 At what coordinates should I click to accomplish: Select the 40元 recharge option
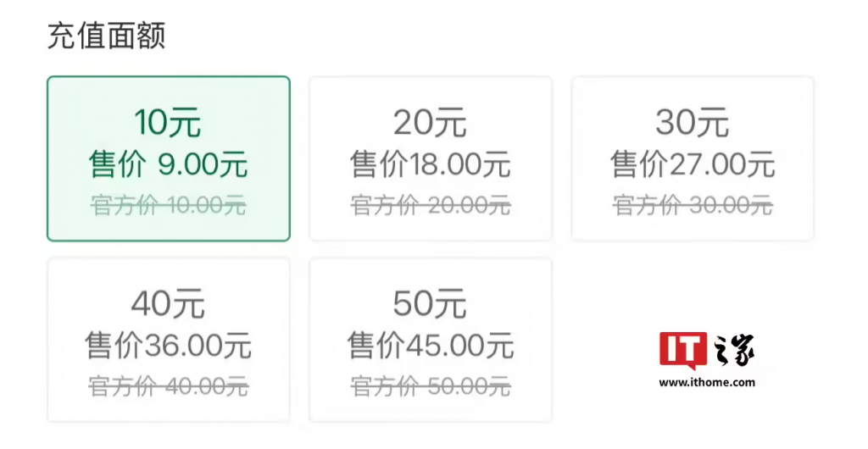(x=168, y=303)
